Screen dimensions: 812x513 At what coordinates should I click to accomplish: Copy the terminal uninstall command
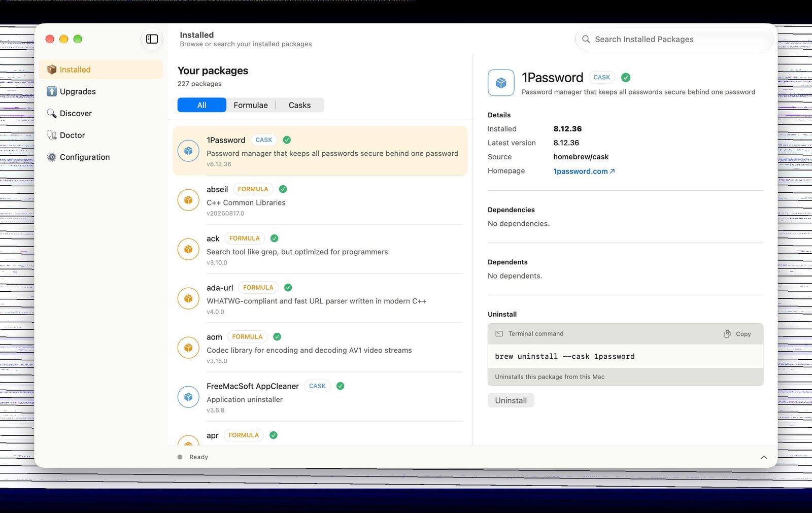[737, 334]
